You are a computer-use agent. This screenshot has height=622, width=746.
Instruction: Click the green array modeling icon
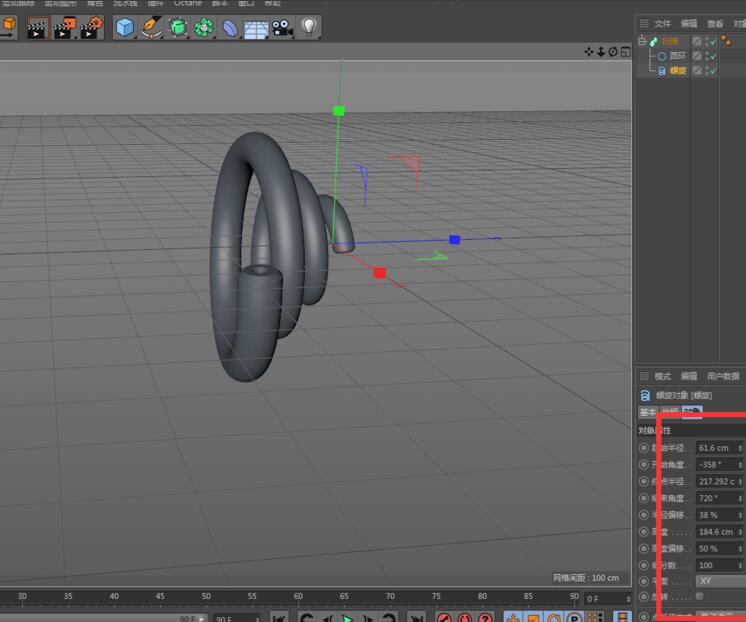[204, 28]
